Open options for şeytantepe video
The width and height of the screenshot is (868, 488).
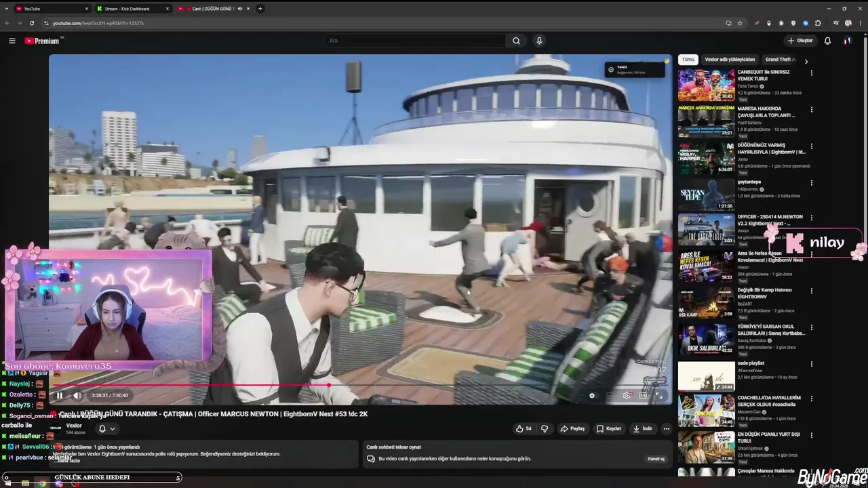tap(811, 183)
